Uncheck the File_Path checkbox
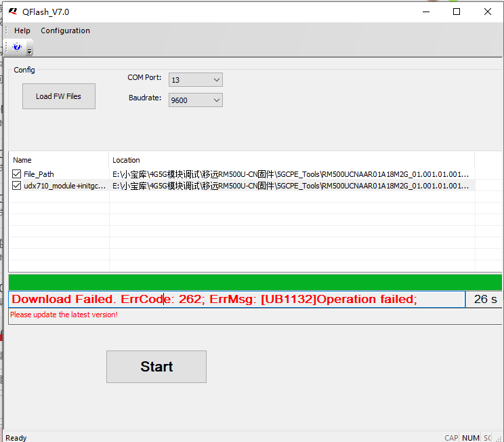The width and height of the screenshot is (504, 442). (x=17, y=174)
